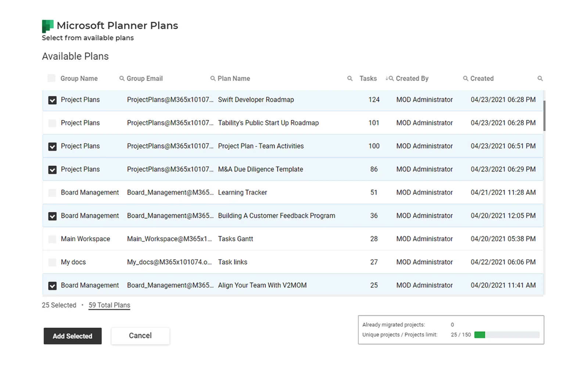Click the task count 124 cell
This screenshot has width=588, height=368.
(x=374, y=100)
